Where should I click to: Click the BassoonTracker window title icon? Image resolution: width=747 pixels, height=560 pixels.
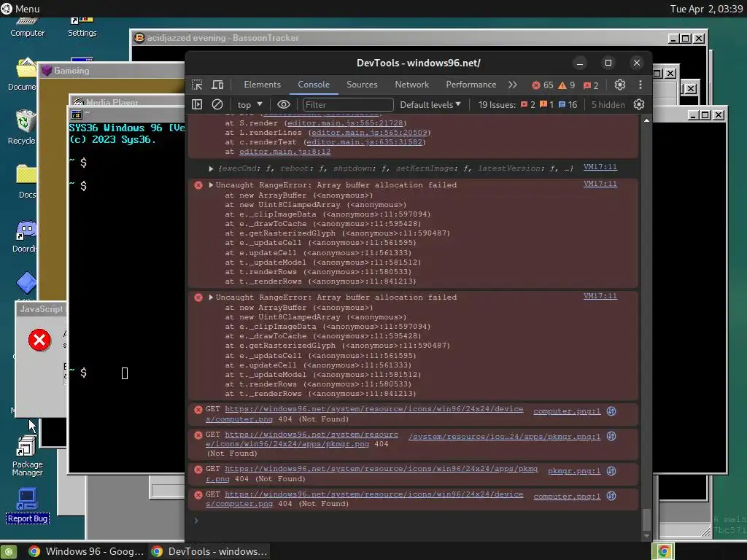[x=139, y=38]
